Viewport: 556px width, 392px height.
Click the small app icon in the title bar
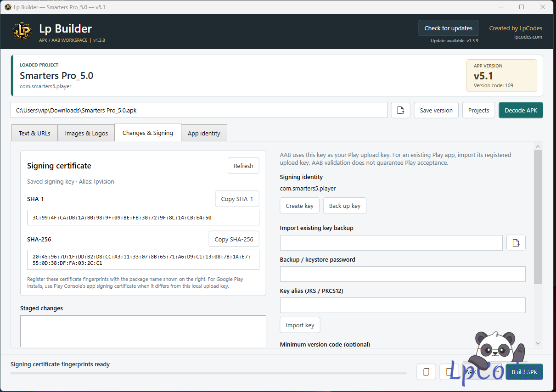coord(8,7)
